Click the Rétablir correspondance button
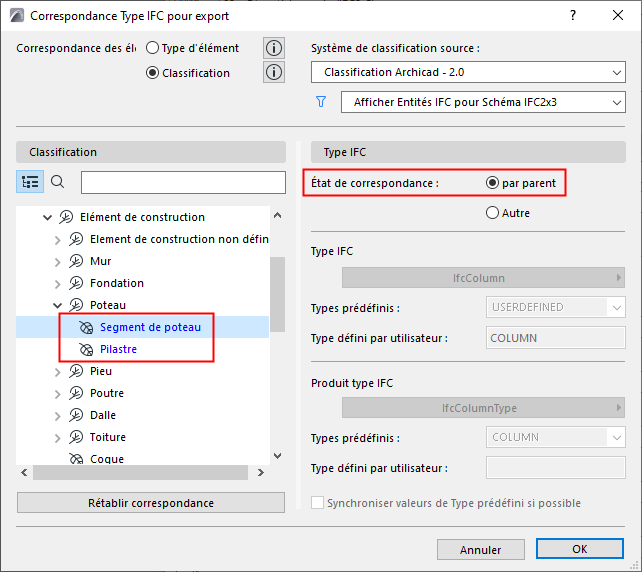Image resolution: width=642 pixels, height=572 pixels. coord(151,503)
